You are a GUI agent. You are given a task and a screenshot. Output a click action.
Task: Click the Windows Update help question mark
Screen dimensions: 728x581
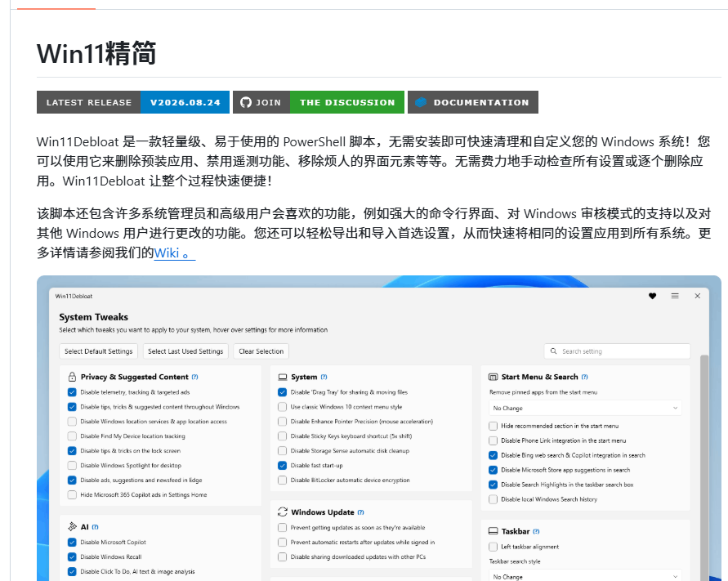(361, 512)
